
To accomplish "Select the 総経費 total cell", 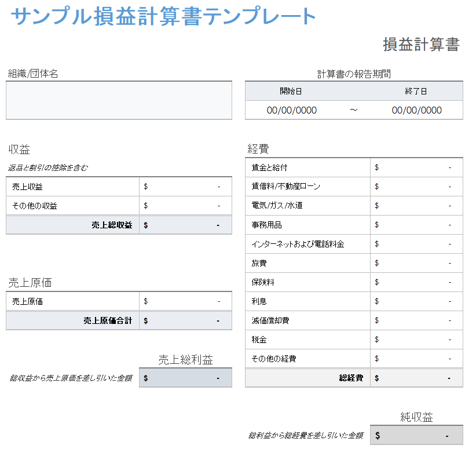I will [416, 378].
